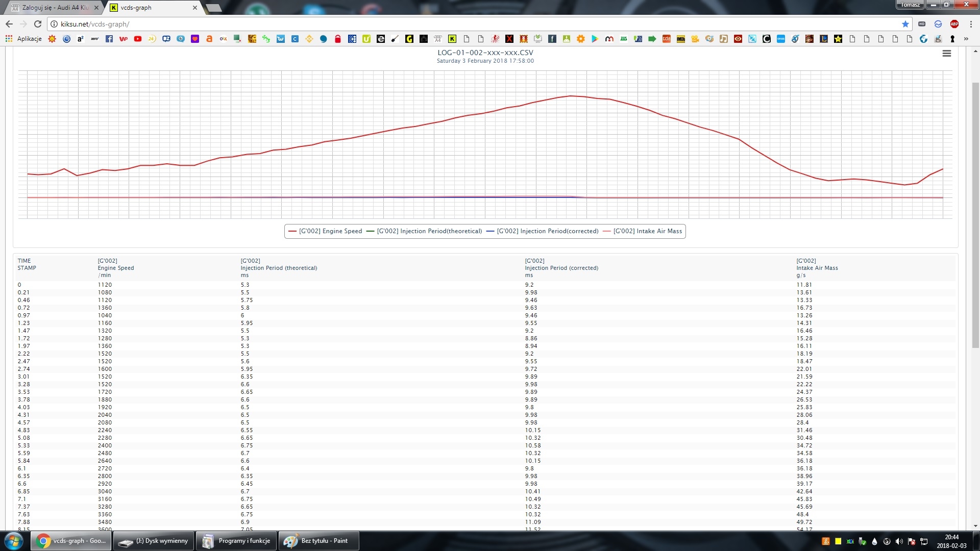Open the Facebook bookmark icon
980x551 pixels.
pyautogui.click(x=109, y=39)
